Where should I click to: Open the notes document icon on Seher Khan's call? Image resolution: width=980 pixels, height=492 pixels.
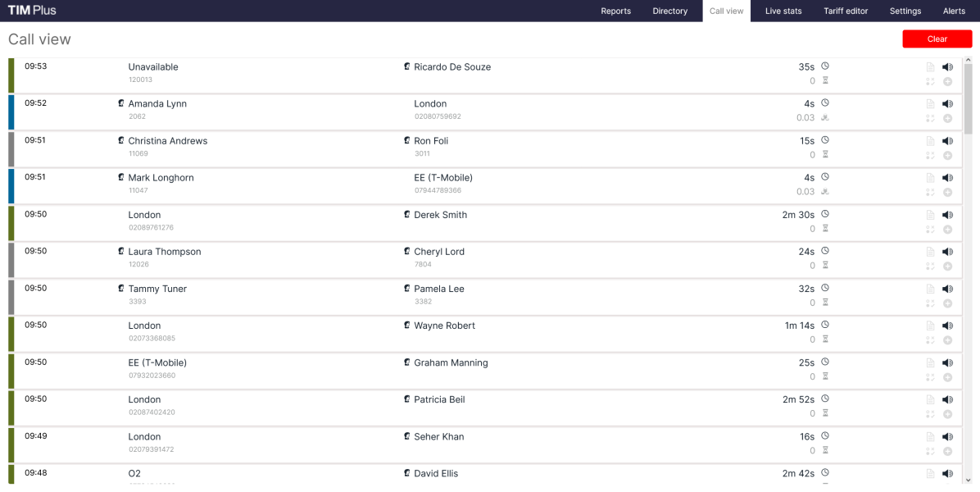click(930, 437)
